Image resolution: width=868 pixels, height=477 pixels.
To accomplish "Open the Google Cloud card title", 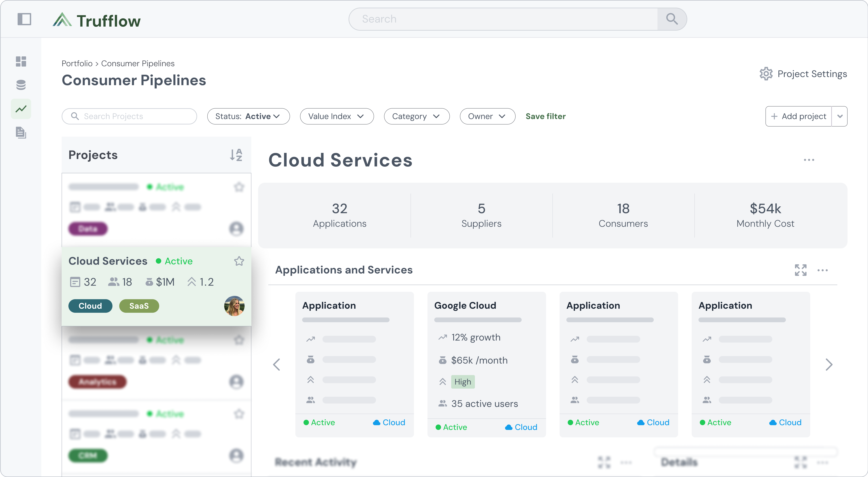I will click(x=465, y=305).
